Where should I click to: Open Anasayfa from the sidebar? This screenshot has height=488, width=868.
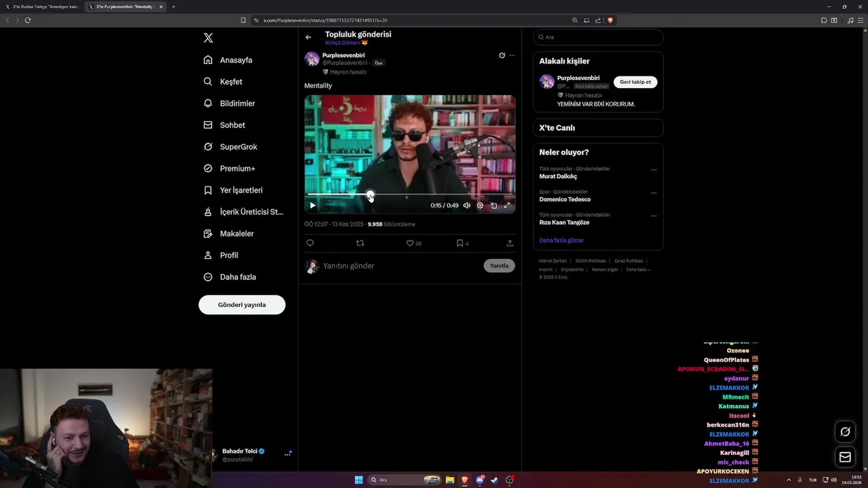coord(228,60)
